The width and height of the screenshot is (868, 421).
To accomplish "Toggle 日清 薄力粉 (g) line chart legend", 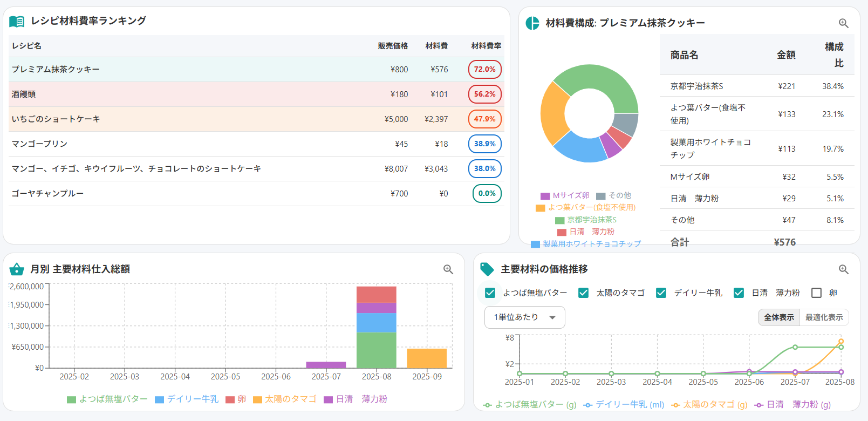I will click(793, 404).
